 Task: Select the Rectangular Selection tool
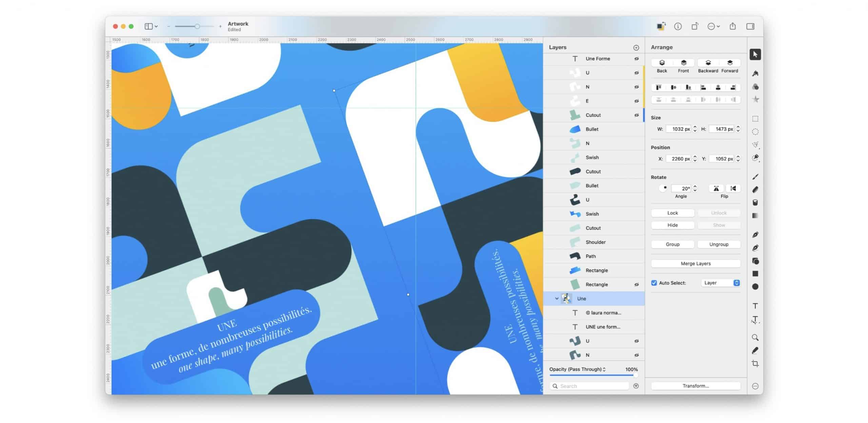755,119
